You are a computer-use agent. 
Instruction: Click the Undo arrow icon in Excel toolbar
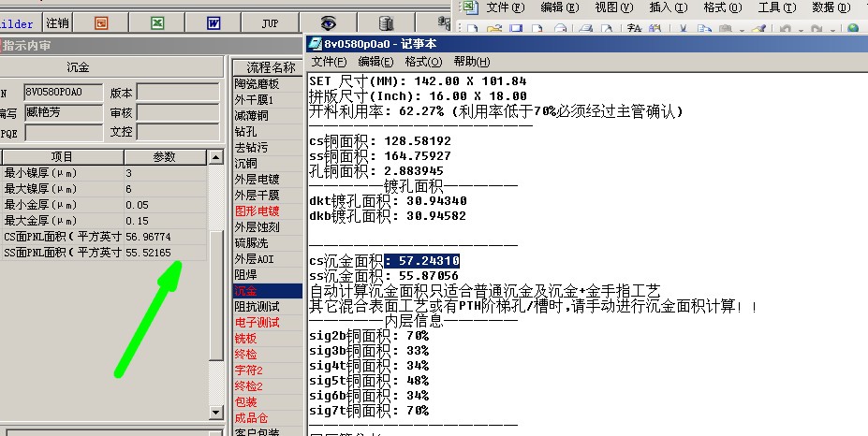pos(785,29)
